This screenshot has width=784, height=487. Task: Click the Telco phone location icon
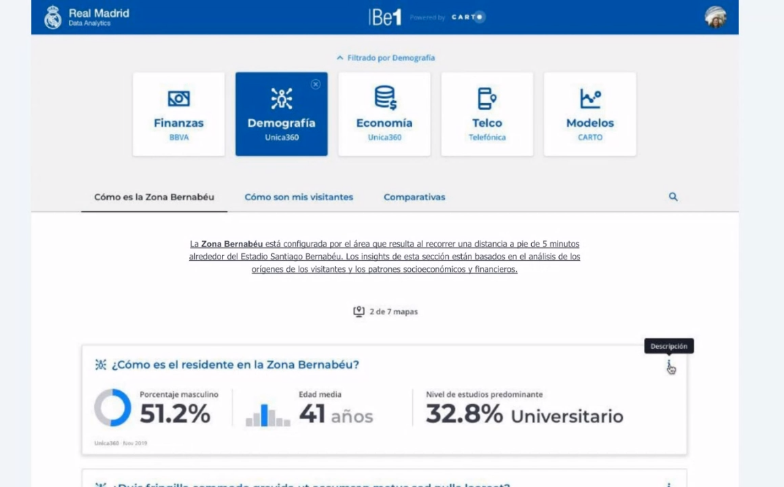click(x=487, y=98)
